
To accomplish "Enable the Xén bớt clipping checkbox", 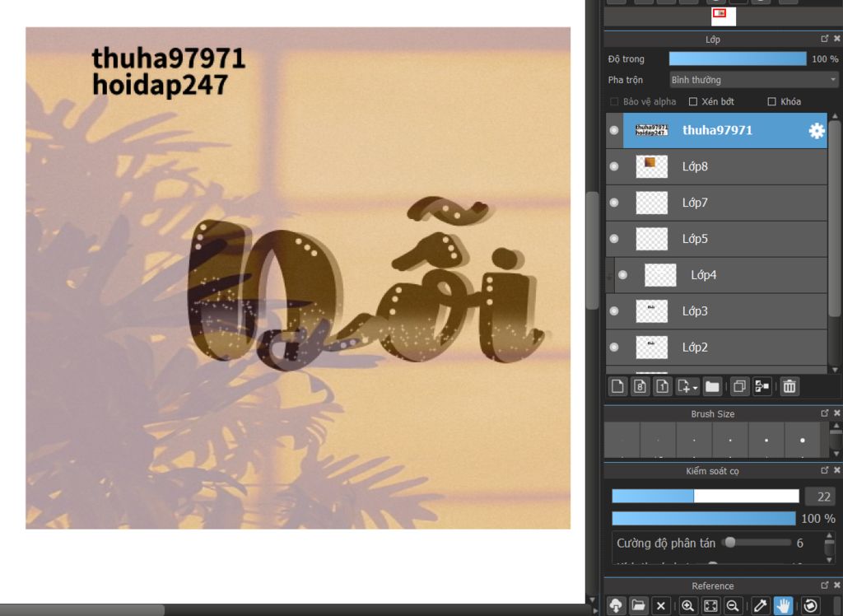I will (693, 101).
